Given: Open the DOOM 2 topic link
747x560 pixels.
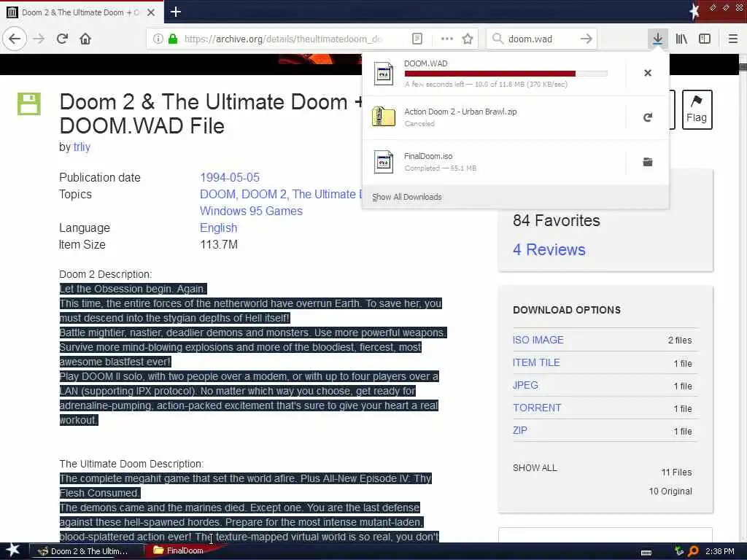Looking at the screenshot, I should tap(264, 194).
